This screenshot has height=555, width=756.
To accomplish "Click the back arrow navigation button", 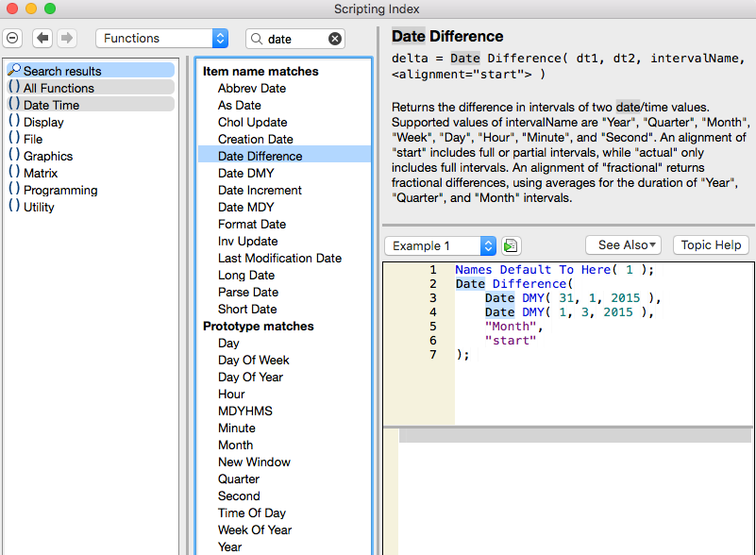I will click(42, 39).
